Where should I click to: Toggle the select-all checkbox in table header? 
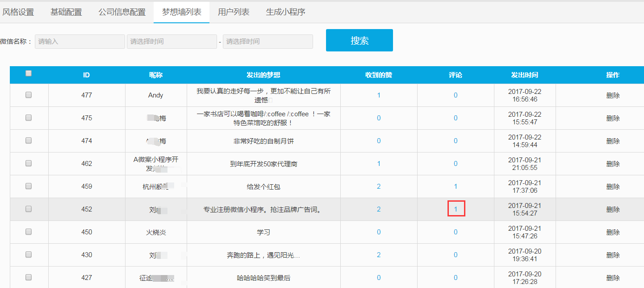click(x=29, y=74)
